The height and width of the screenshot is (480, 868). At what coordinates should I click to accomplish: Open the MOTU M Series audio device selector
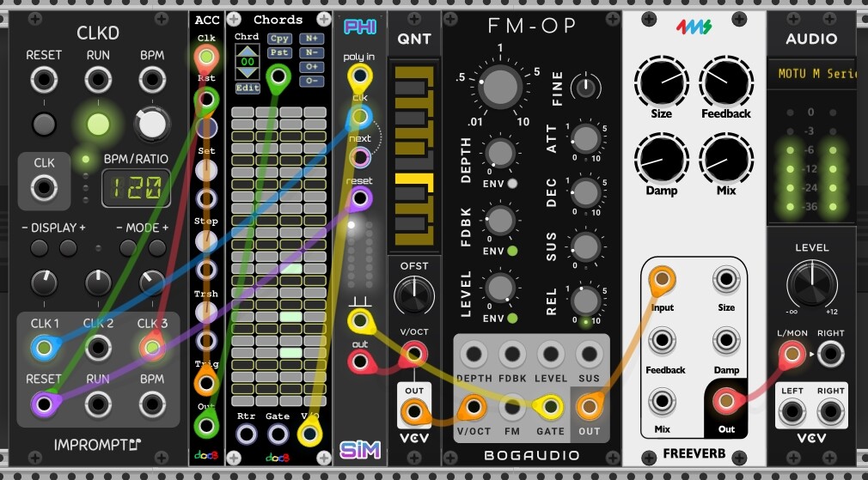pos(818,74)
